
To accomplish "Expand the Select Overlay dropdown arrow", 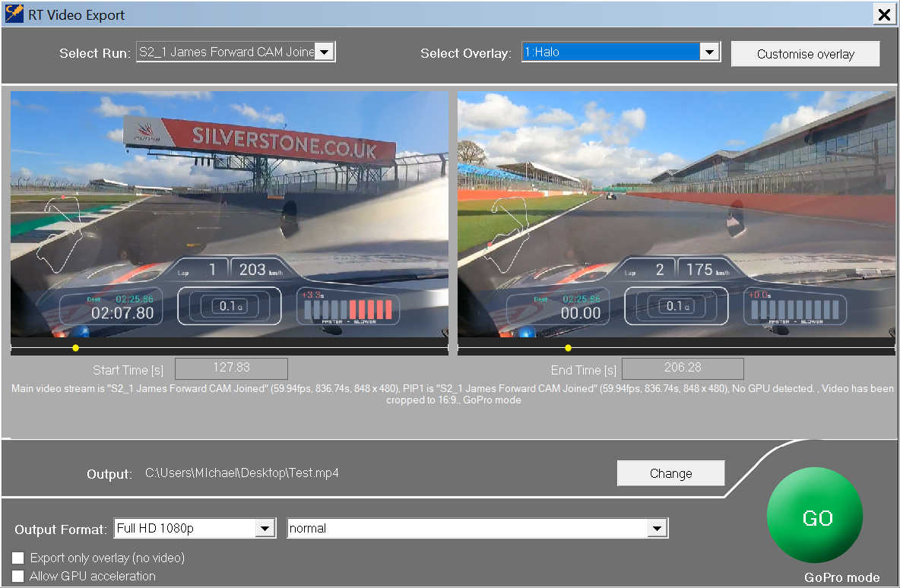I will [x=708, y=52].
